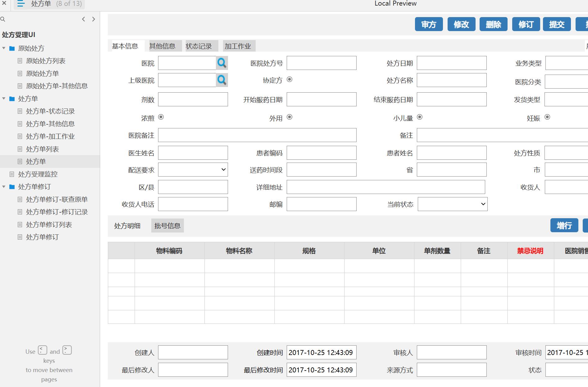Click the 修改 button
The height and width of the screenshot is (387, 588).
click(x=462, y=24)
